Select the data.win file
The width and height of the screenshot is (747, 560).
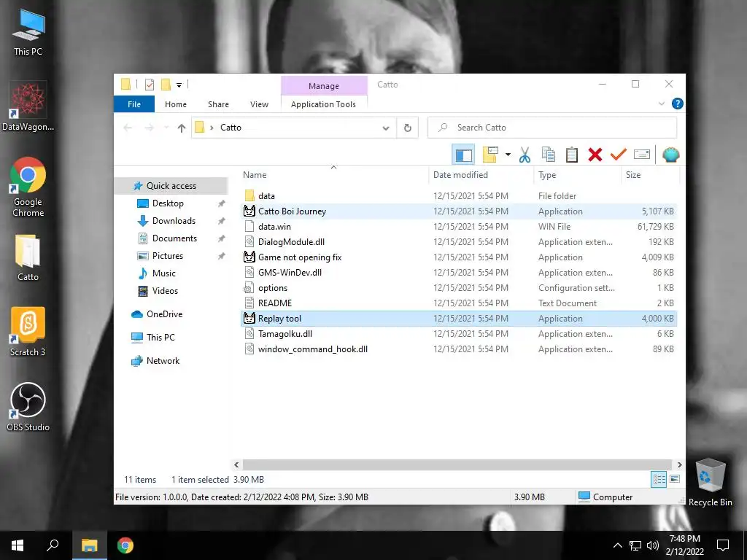(459, 227)
